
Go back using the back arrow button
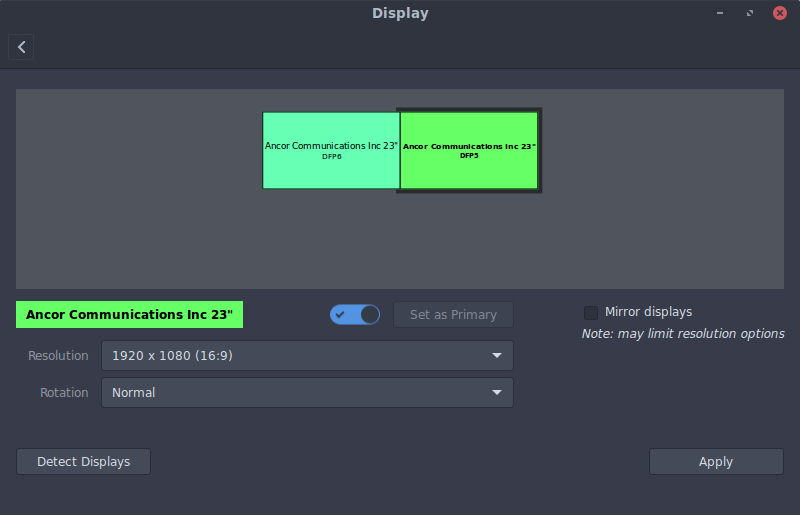tap(21, 47)
